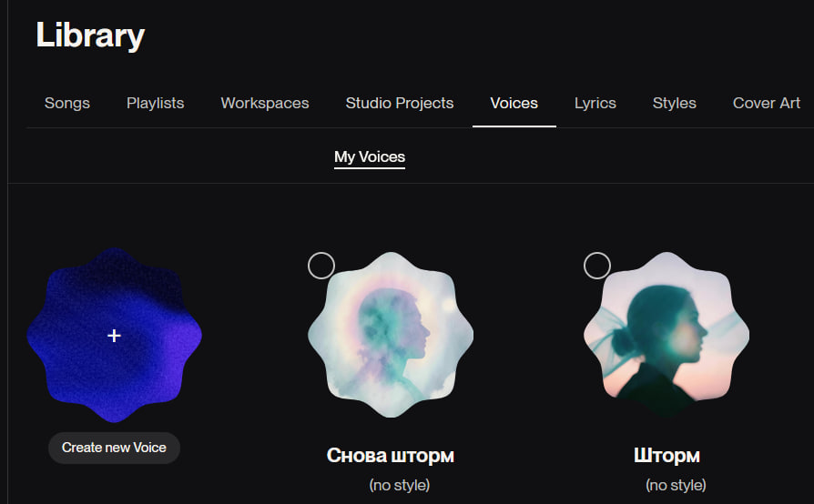Screen dimensions: 814x504
Task: Click the Library page heading
Action: pyautogui.click(x=90, y=35)
